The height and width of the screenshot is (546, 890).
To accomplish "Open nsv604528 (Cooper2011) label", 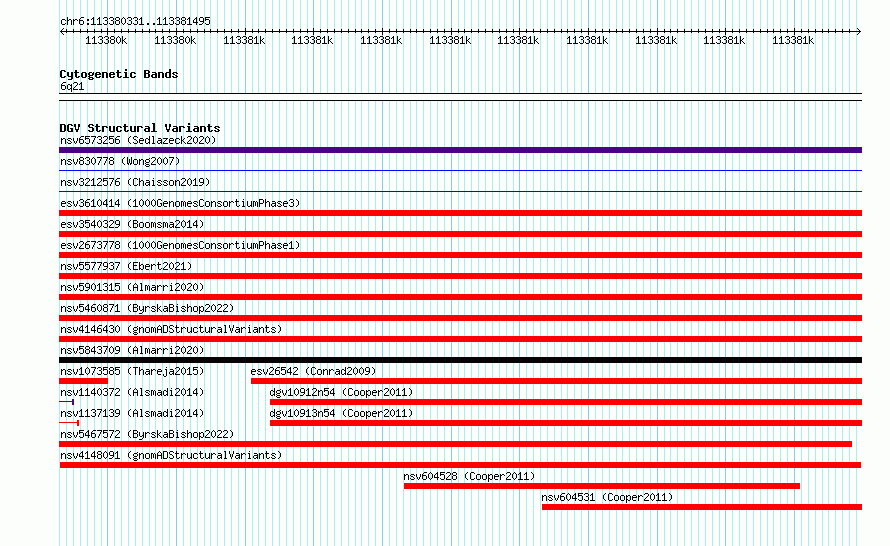I will 469,476.
